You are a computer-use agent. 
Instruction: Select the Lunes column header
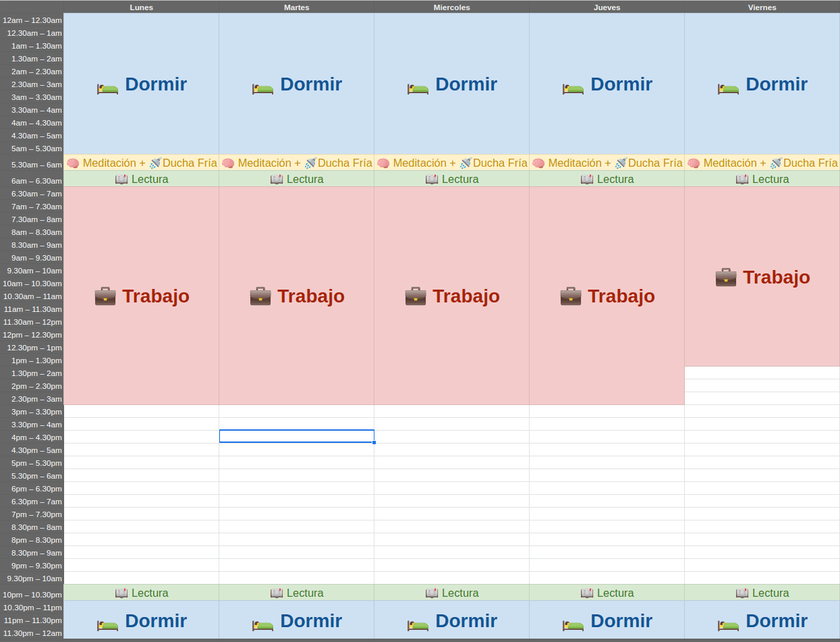point(141,7)
